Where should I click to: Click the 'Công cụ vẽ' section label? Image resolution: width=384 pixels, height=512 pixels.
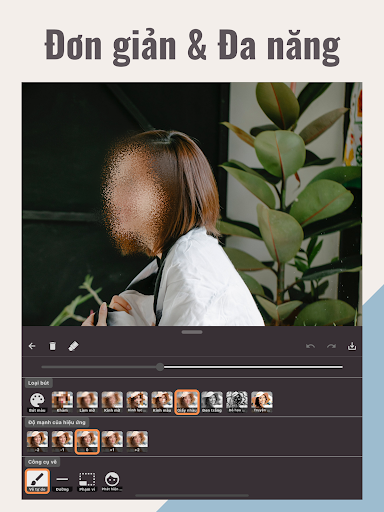point(42,462)
